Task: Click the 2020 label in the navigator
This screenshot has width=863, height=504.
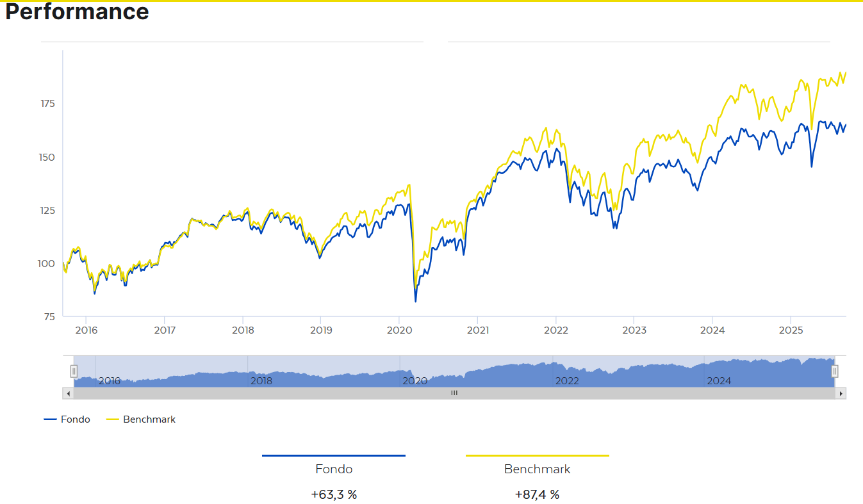Action: [415, 381]
